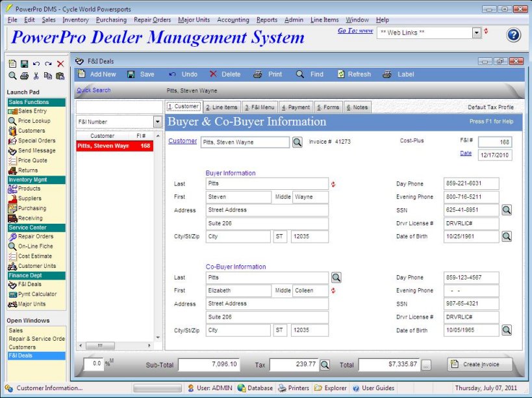The image size is (532, 398).
Task: Expand the Web Links dropdown
Action: [x=476, y=33]
